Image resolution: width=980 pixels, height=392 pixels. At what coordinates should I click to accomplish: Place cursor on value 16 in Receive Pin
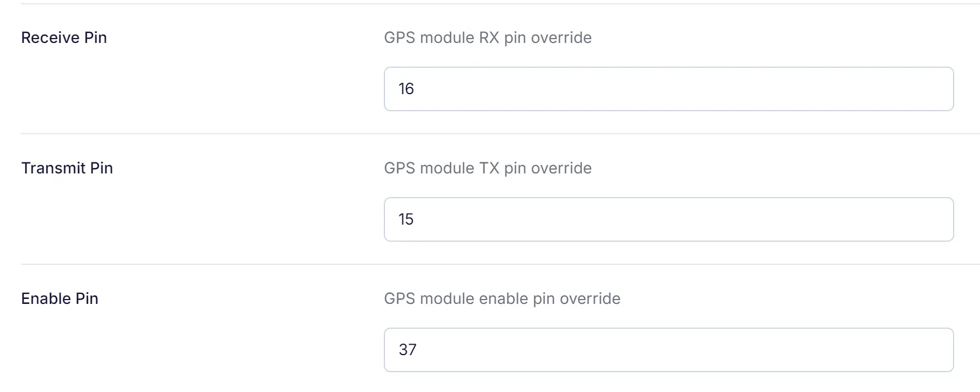(x=406, y=89)
